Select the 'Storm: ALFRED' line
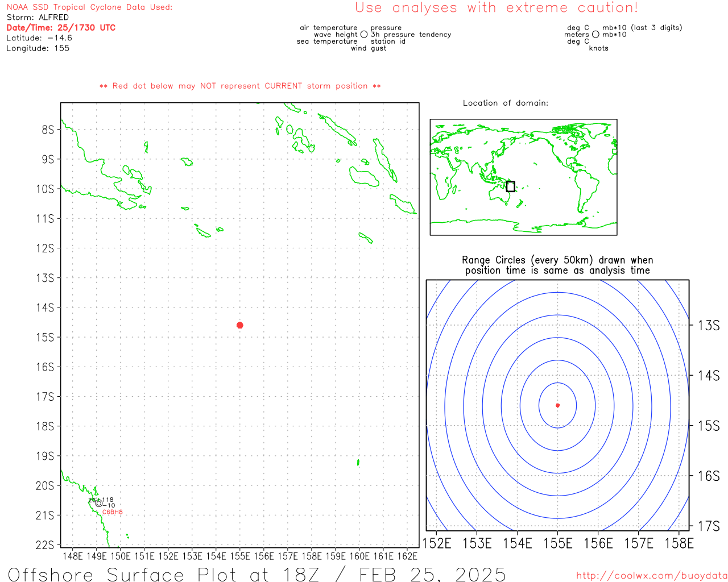The width and height of the screenshot is (728, 582). (x=38, y=18)
